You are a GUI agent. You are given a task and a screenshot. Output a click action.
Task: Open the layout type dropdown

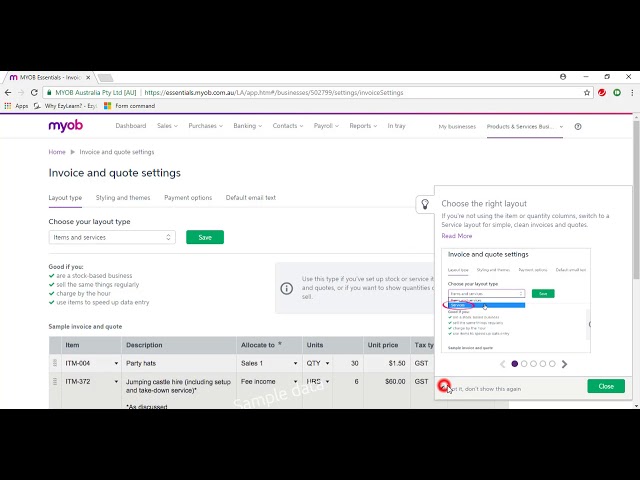pyautogui.click(x=112, y=237)
